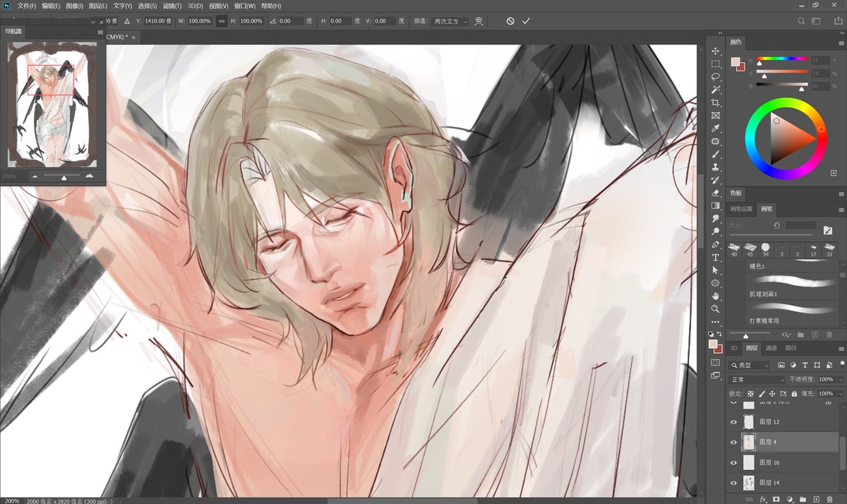This screenshot has height=504, width=847.
Task: Select the Zoom tool
Action: 715,309
